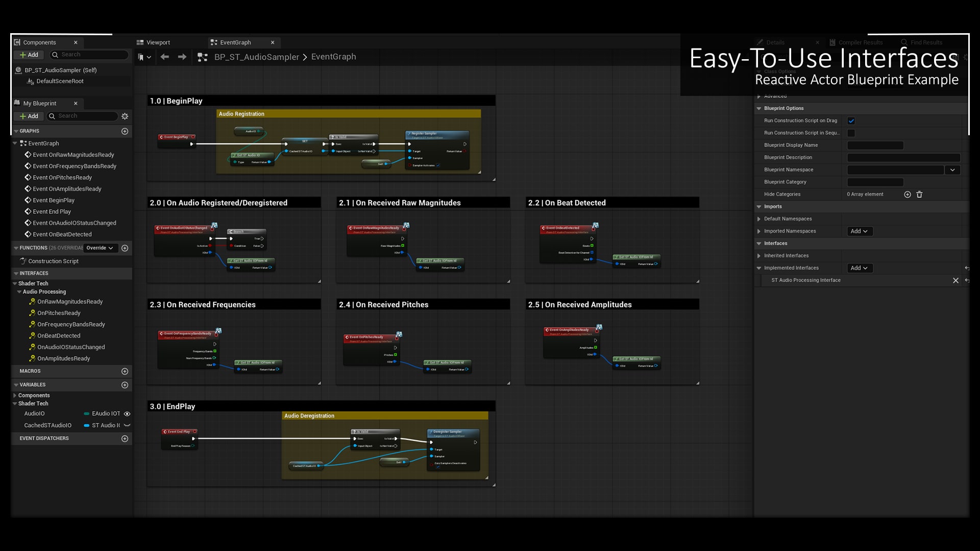Screen dimensions: 980x551
Task: Select the EventGraph tab
Action: (235, 42)
